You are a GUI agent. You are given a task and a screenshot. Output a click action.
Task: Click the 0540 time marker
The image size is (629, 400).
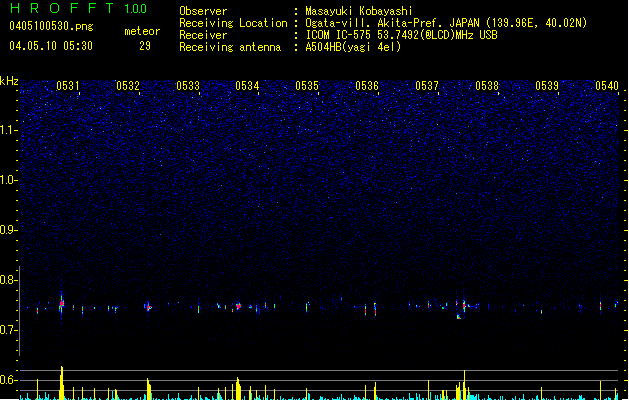point(607,86)
